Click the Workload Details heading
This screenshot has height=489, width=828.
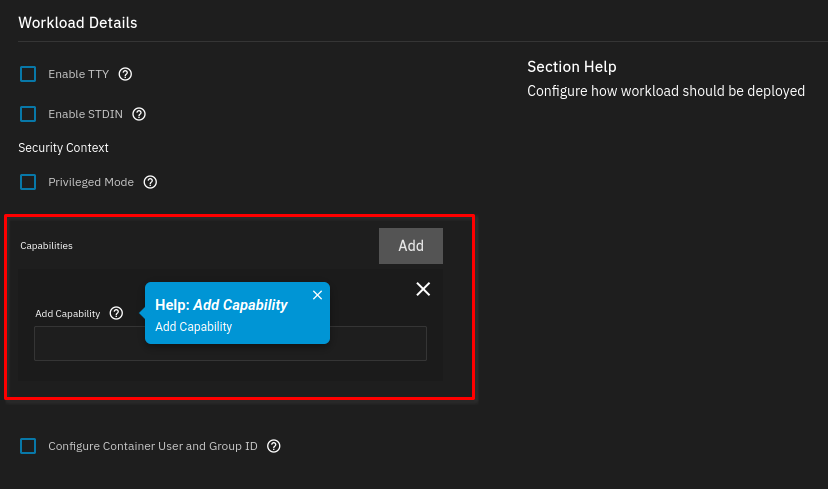coord(78,23)
